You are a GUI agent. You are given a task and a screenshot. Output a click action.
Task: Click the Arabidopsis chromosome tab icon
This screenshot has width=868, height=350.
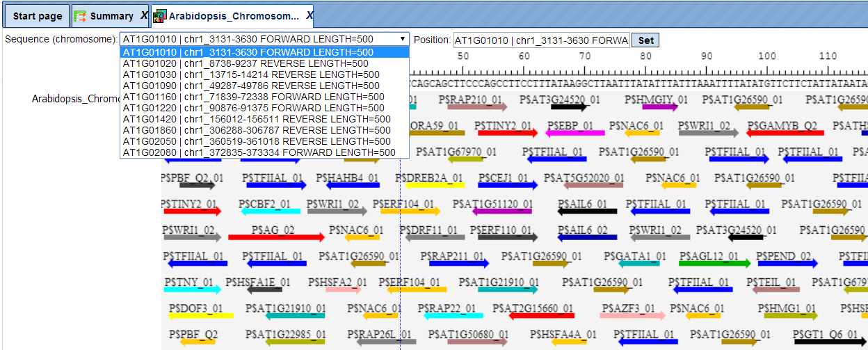point(160,16)
